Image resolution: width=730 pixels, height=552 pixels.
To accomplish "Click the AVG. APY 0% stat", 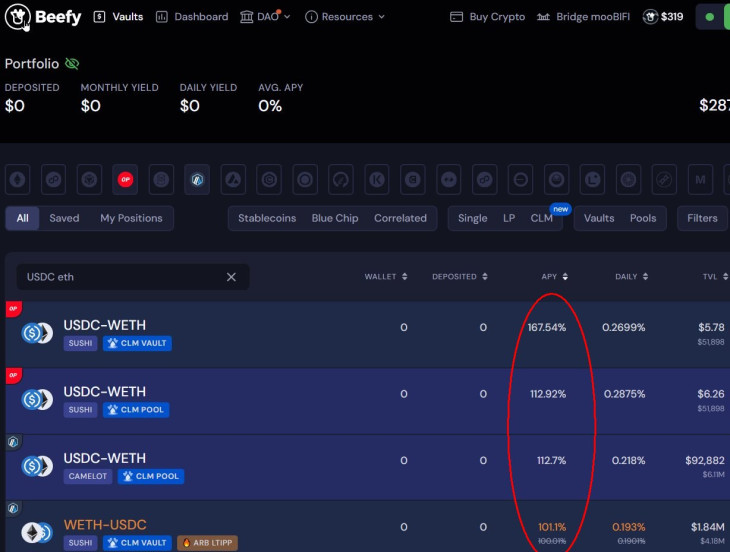I will click(280, 98).
